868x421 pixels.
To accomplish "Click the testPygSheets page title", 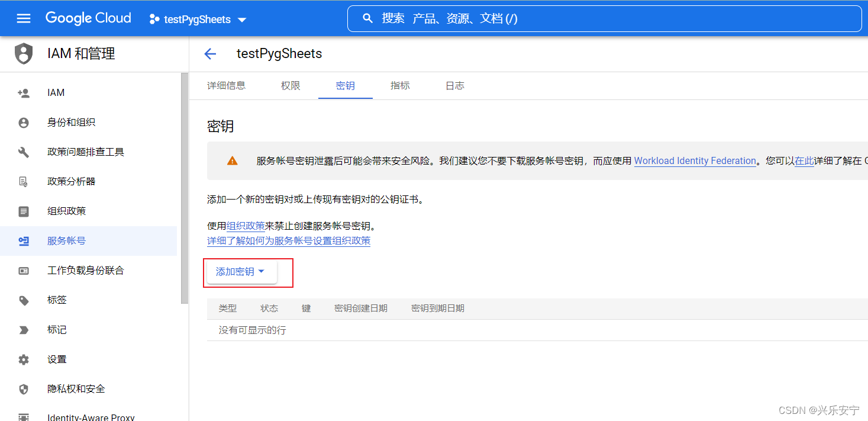I will click(279, 54).
